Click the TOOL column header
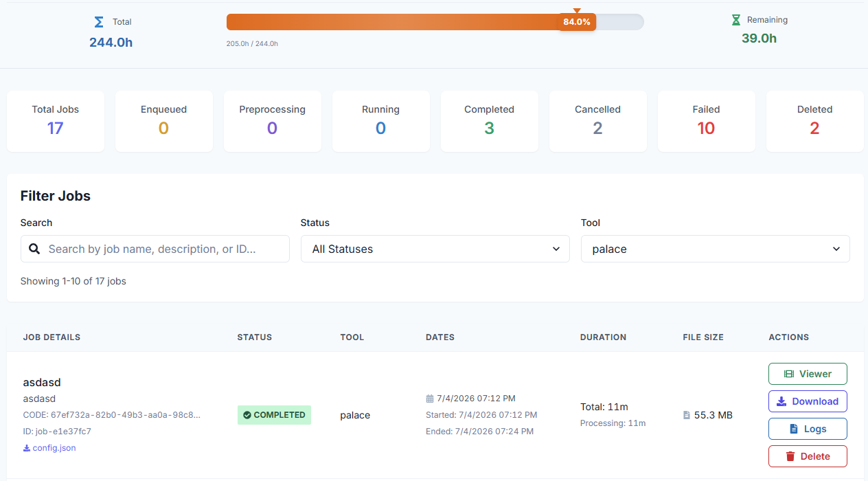 point(352,337)
